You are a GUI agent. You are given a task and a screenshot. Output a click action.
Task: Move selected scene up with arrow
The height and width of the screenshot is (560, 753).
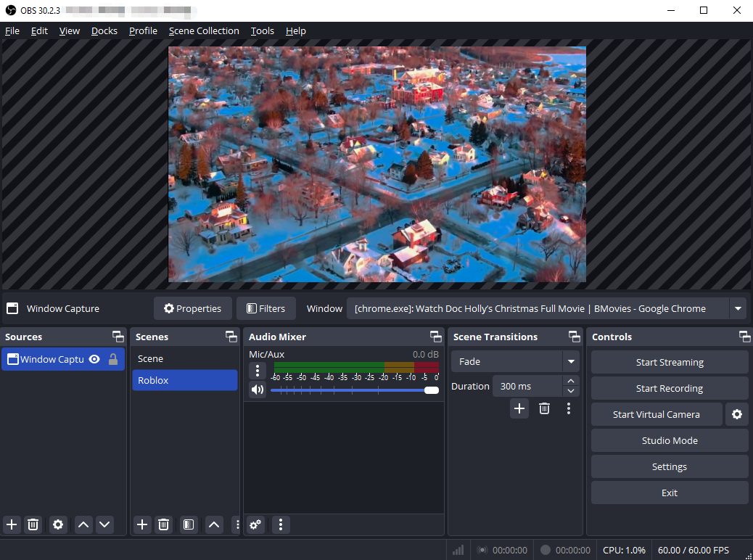pyautogui.click(x=214, y=524)
